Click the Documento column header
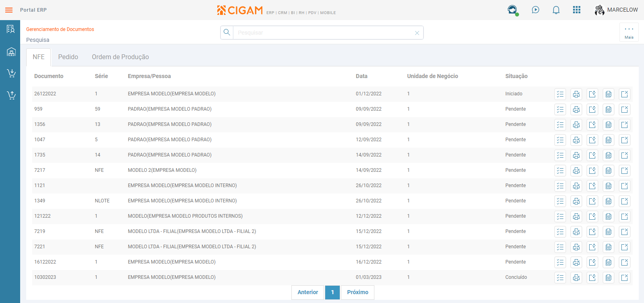Screen dimensions: 644x303 pyautogui.click(x=49, y=76)
